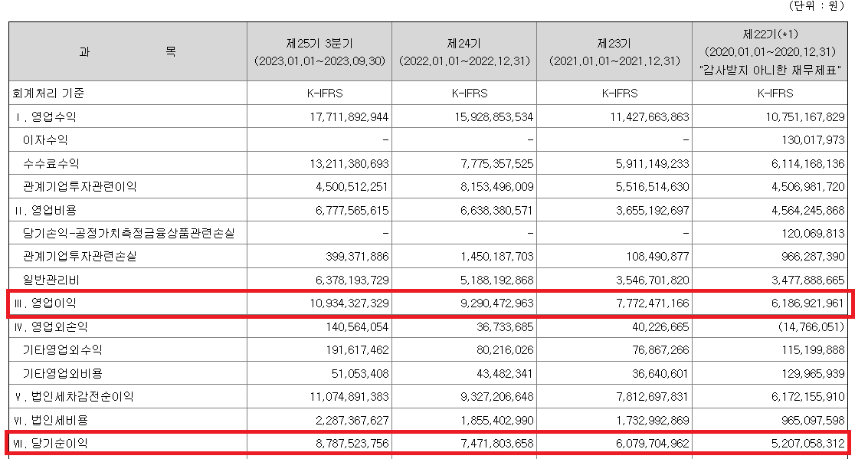Click a K-IFRS cell under 제24기
Viewport: 868px width, 459px height.
coord(463,93)
